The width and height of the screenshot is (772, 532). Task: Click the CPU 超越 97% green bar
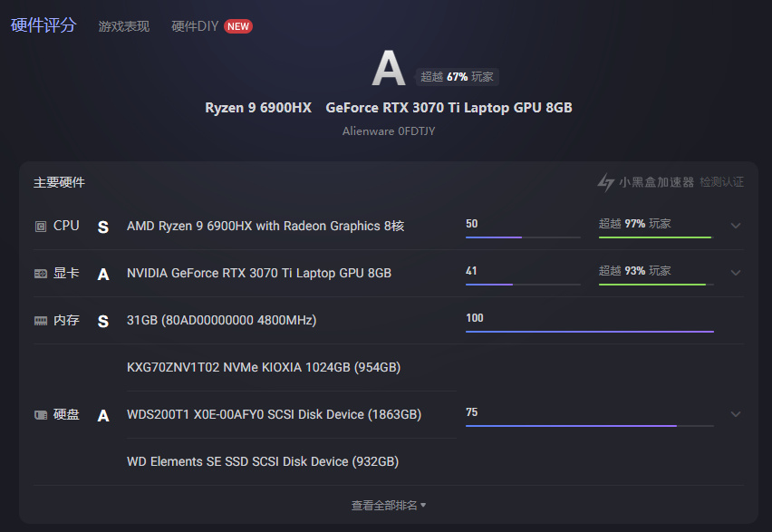[655, 237]
